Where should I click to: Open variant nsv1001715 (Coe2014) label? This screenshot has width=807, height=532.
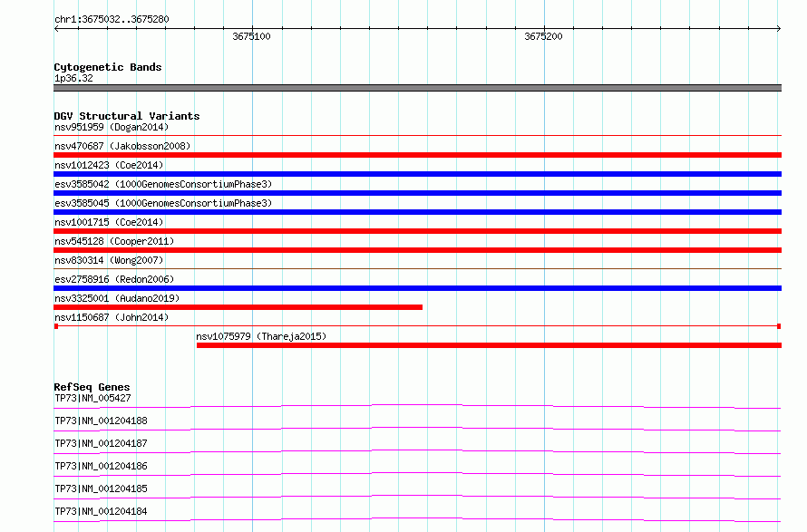pos(109,222)
